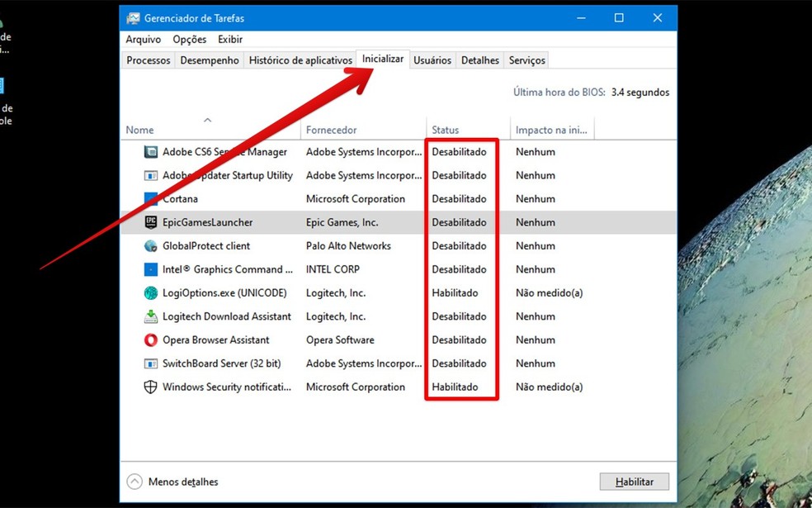Click the Opera Browser Assistant icon
This screenshot has width=812, height=508.
151,339
